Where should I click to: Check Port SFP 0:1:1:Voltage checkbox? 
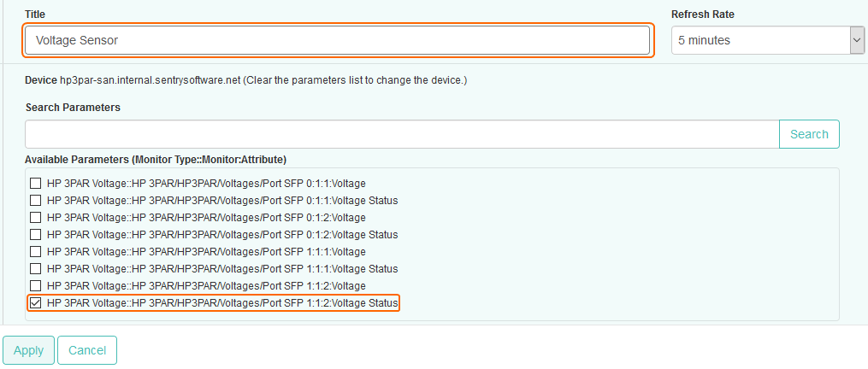(36, 184)
